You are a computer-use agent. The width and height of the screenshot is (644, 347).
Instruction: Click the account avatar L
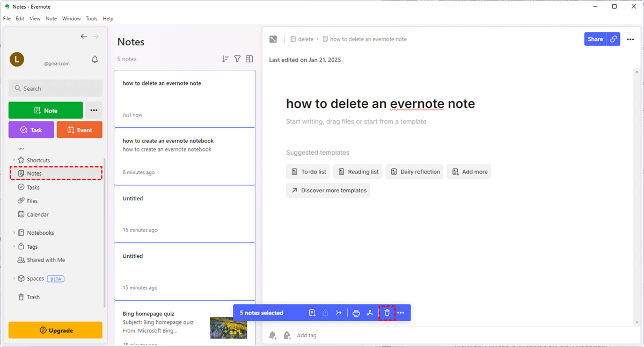tap(17, 60)
